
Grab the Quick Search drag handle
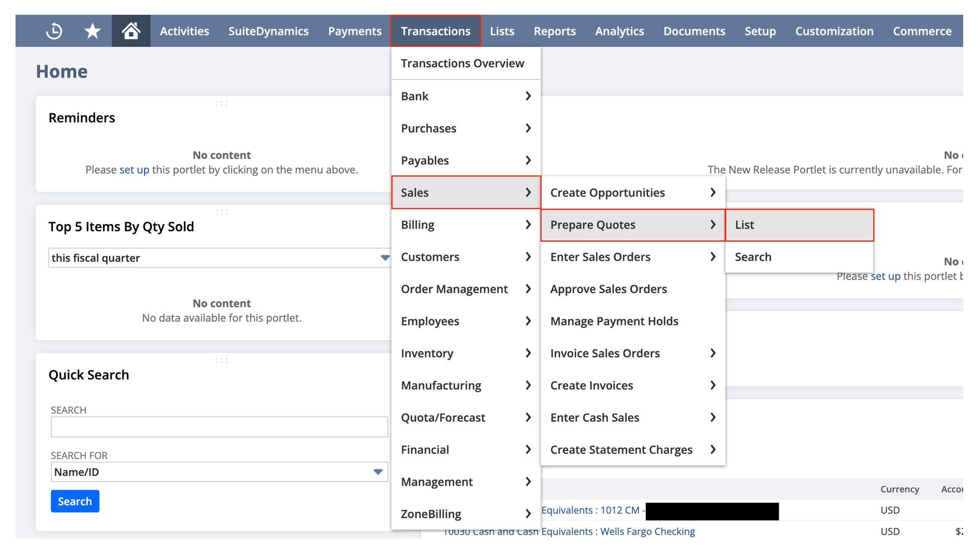click(222, 360)
